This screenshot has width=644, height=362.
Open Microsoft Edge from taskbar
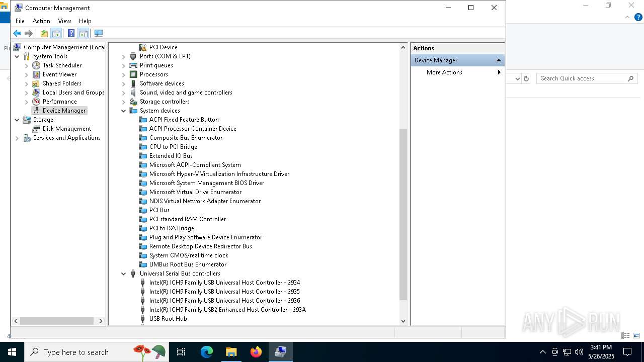pyautogui.click(x=207, y=352)
